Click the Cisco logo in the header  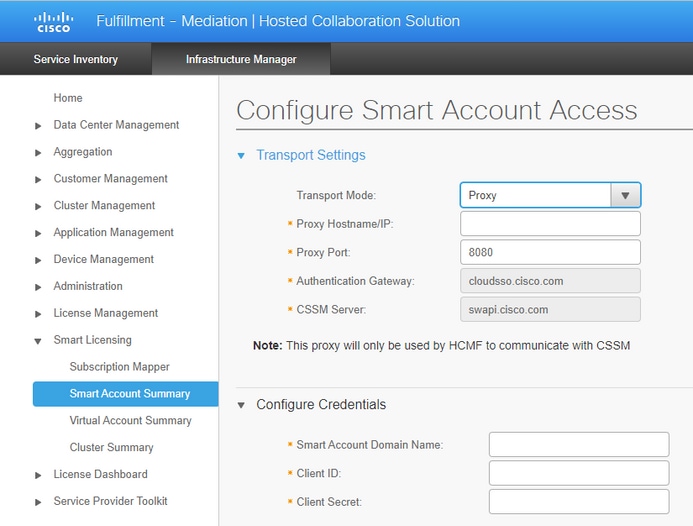coord(53,22)
